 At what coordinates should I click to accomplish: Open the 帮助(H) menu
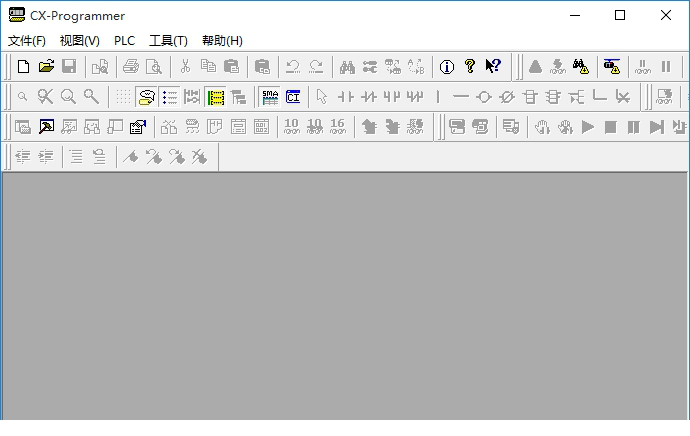coord(222,41)
